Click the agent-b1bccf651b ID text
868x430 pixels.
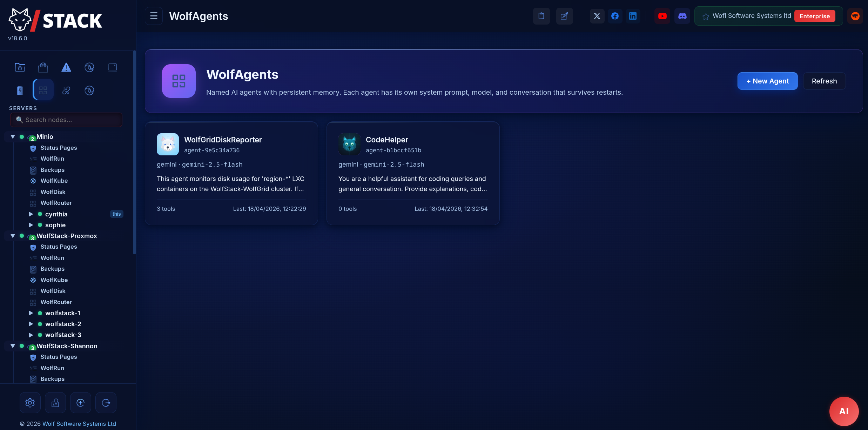click(393, 150)
